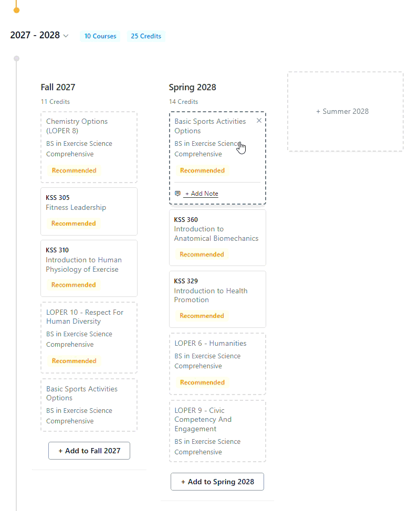Remove the Spring 2028 Basic Sports Activities card
420x511 pixels.
point(259,121)
